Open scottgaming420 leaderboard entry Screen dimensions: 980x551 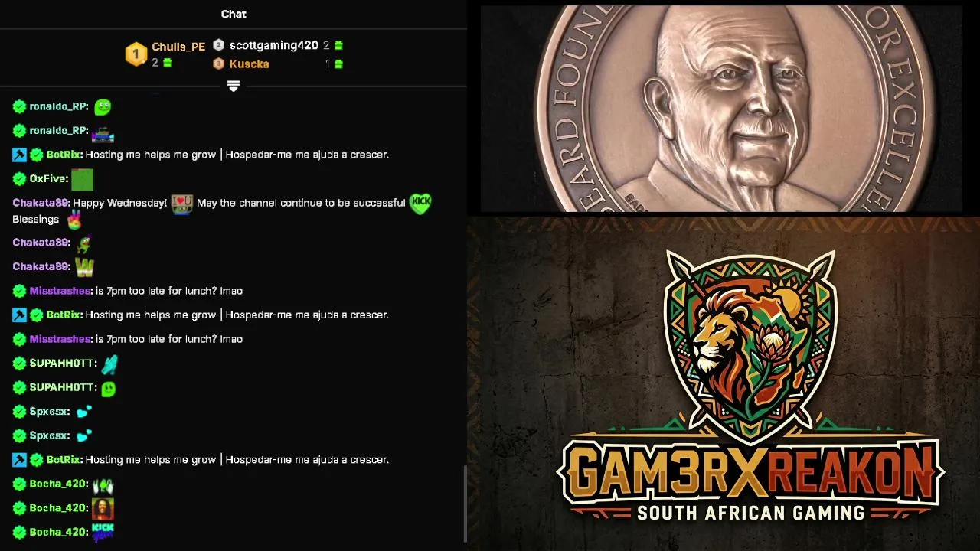273,46
